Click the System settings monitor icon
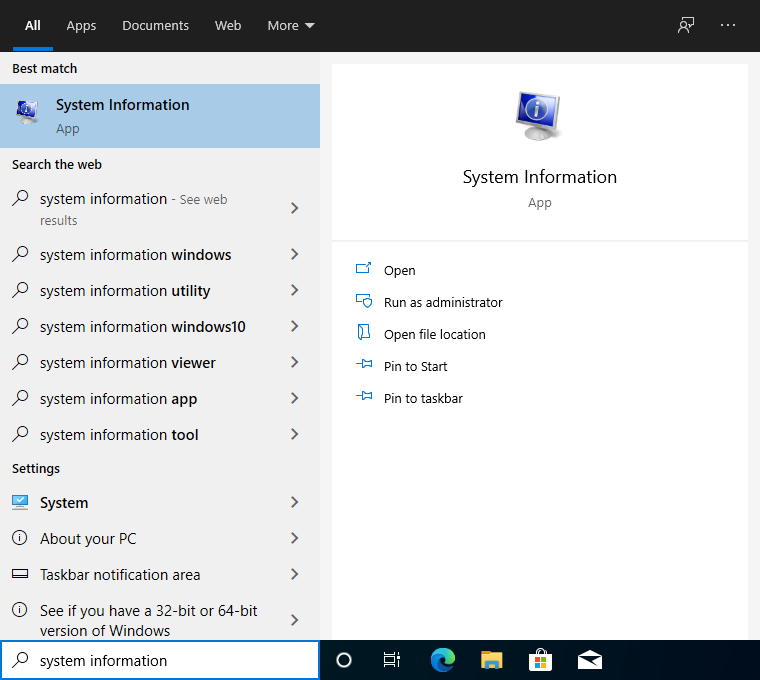The width and height of the screenshot is (760, 680). click(20, 502)
